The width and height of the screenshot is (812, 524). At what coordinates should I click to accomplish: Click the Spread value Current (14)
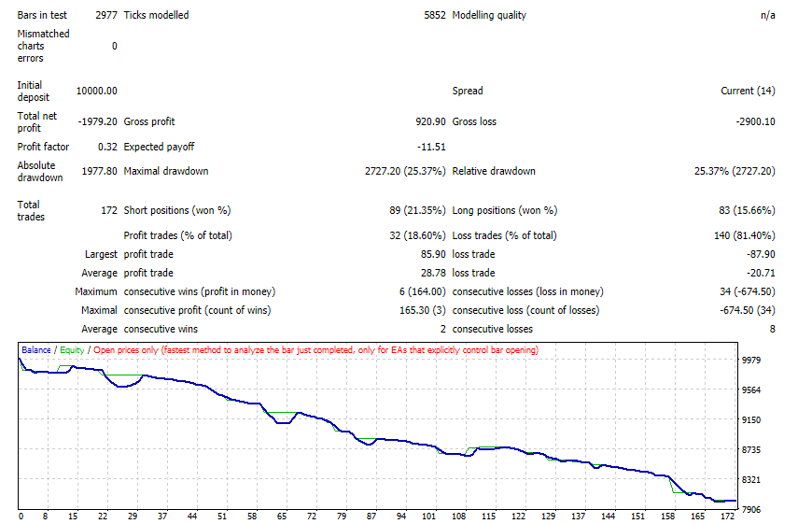click(748, 92)
